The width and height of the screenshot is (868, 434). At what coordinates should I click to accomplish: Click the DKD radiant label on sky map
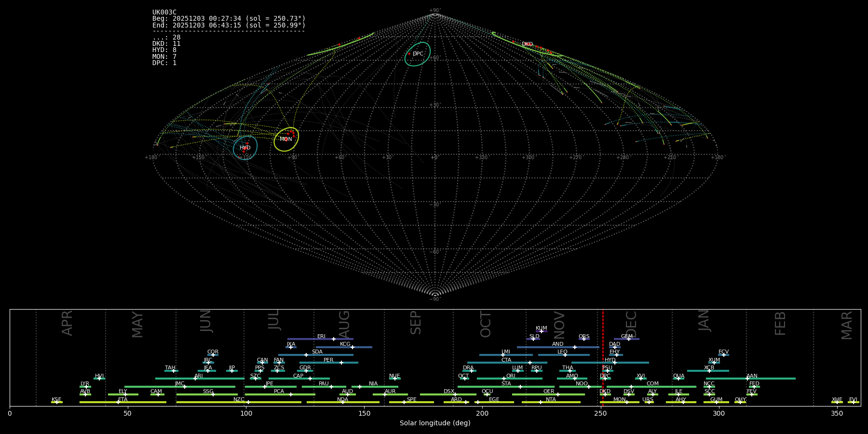pos(527,44)
